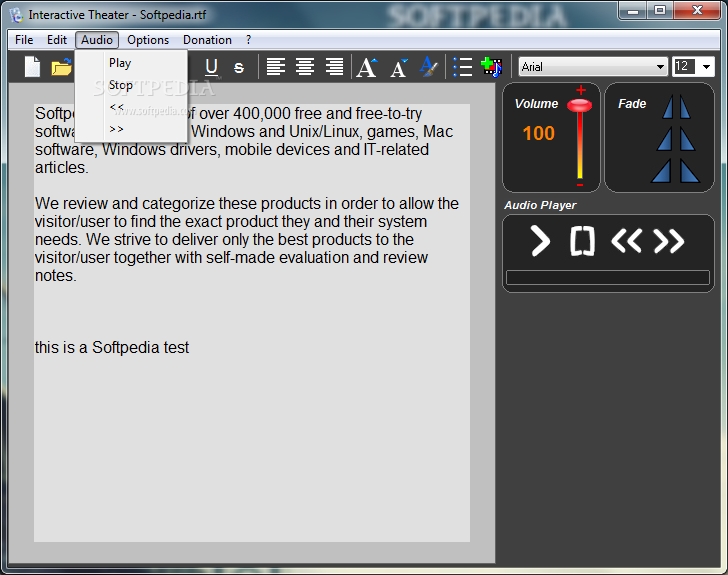Open the Arial font name dropdown
Image resolution: width=728 pixels, height=575 pixels.
[593, 67]
